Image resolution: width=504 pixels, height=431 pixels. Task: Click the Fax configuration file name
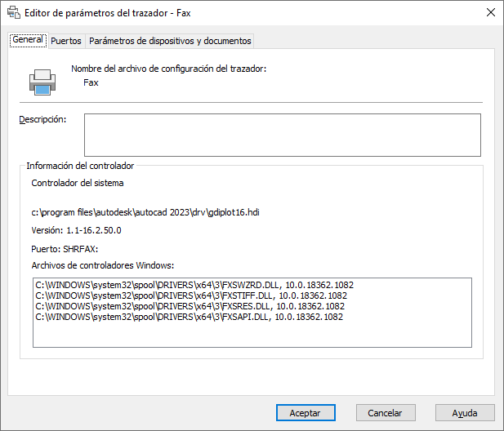click(91, 82)
